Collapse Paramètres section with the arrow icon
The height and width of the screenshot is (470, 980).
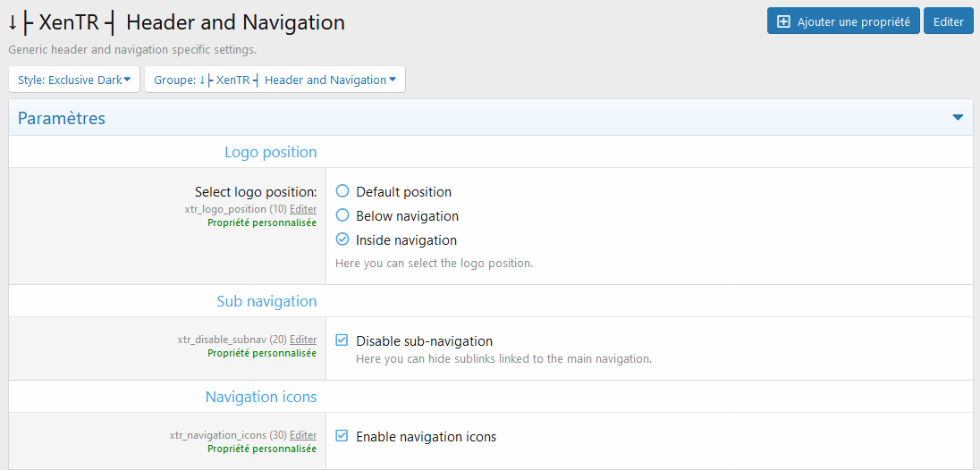tap(958, 117)
